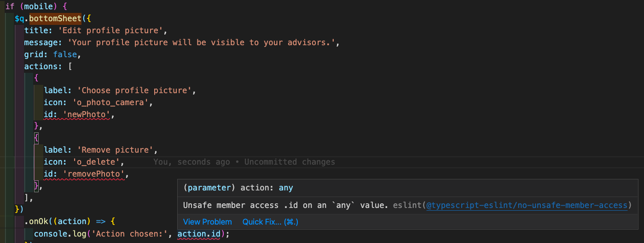The height and width of the screenshot is (243, 644).
Task: Follow the no-unsafe-member-access eslint rule link
Action: [527, 205]
